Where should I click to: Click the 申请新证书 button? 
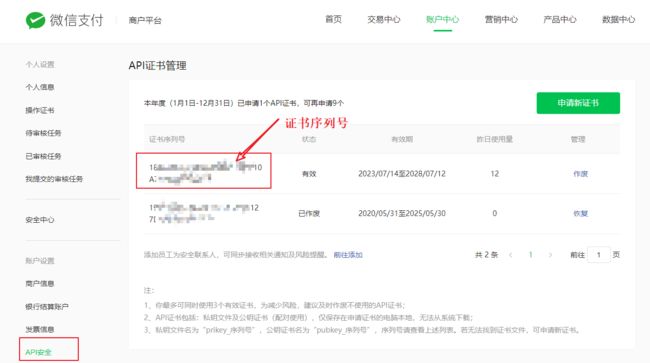(578, 103)
